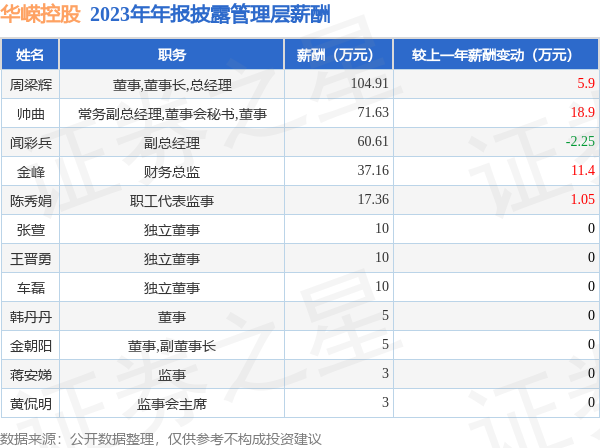Click change value 0 in 车磊's row
This screenshot has height=448, width=600.
point(591,286)
